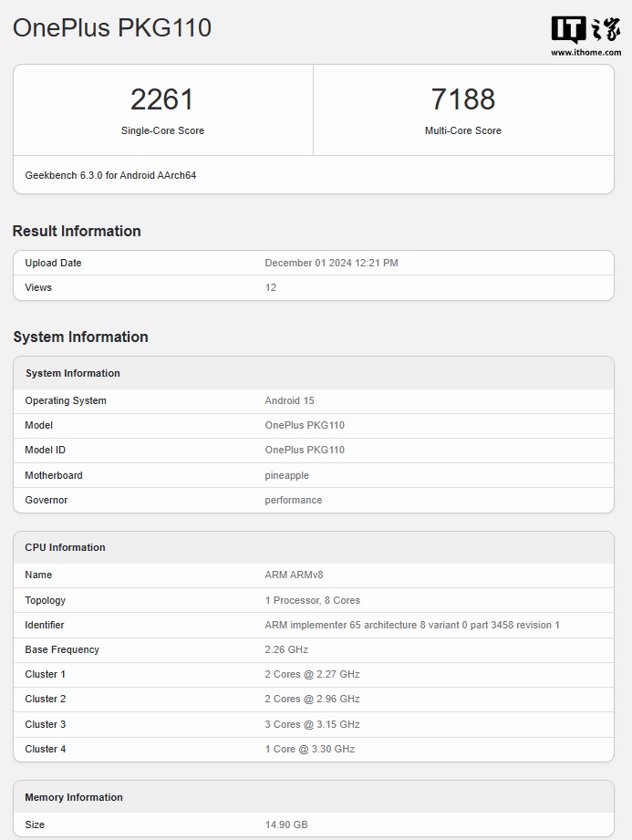Click the ITHome logo watermark
Image resolution: width=632 pixels, height=840 pixels.
pos(585,30)
